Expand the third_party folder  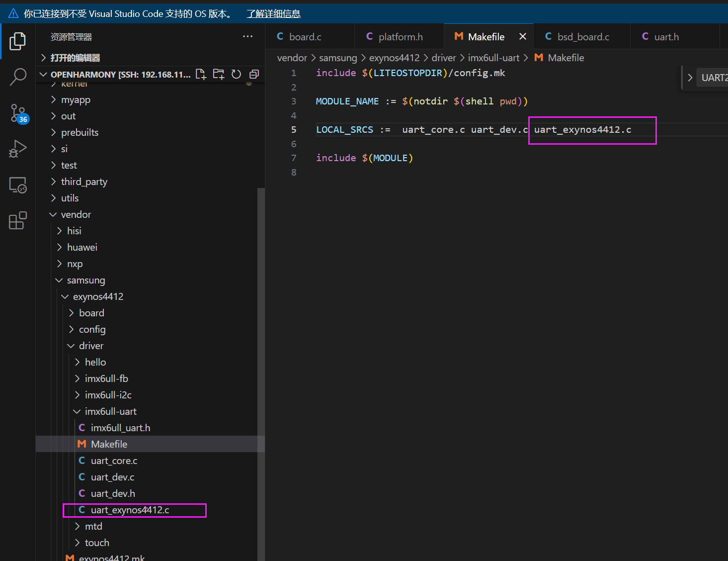[150, 182]
